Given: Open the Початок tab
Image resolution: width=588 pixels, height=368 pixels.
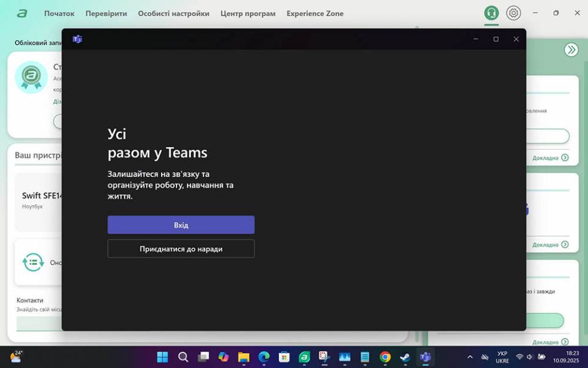Looking at the screenshot, I should click(x=59, y=13).
